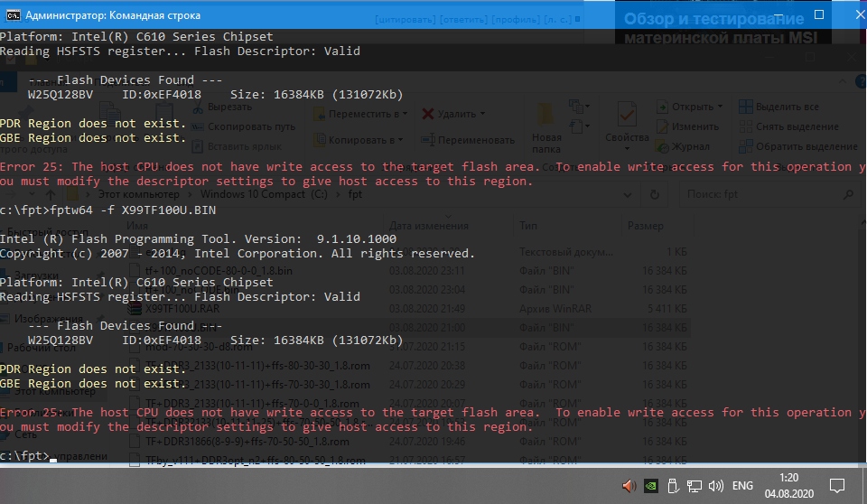Click Изображения in the Explorer sidebar
The width and height of the screenshot is (867, 504).
[x=48, y=319]
